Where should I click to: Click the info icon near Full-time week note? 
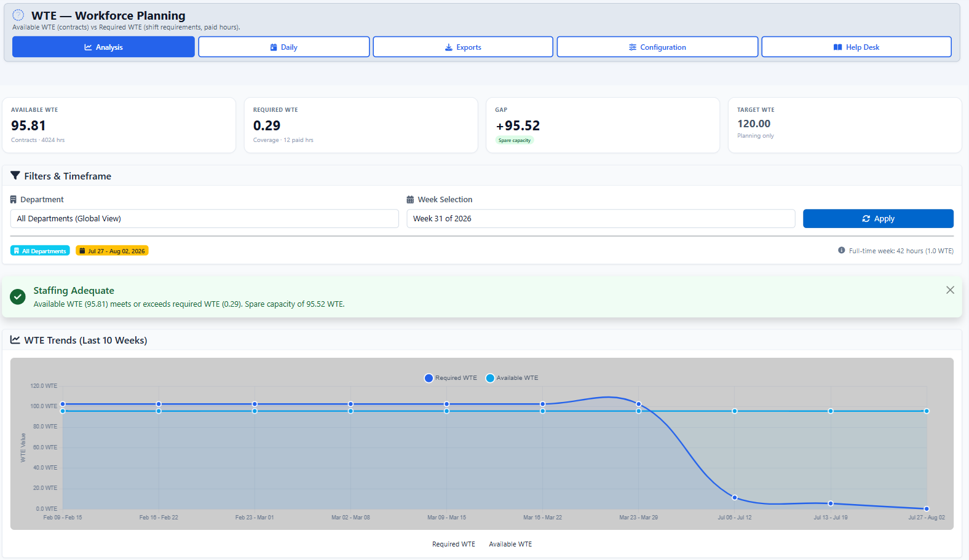(841, 250)
